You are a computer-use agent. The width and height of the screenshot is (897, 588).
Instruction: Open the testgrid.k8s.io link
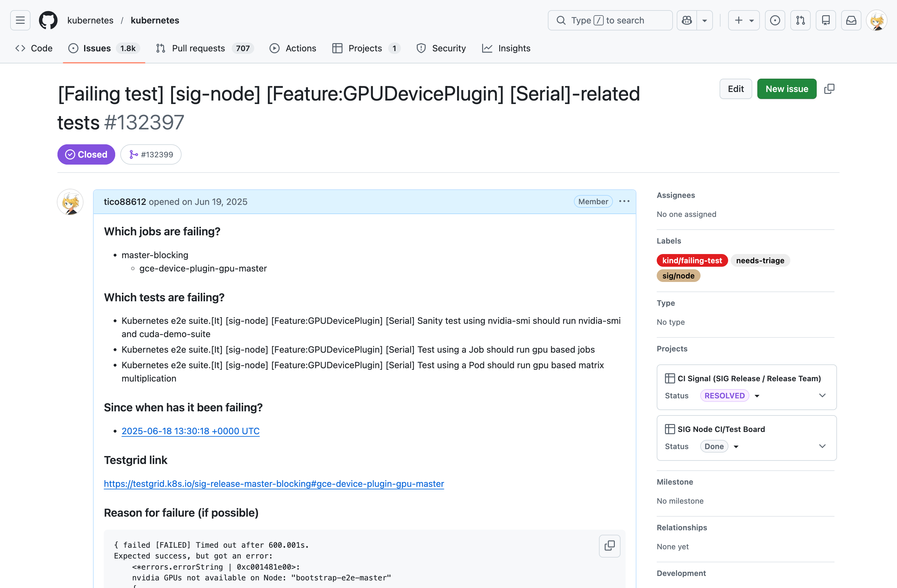[x=274, y=484]
